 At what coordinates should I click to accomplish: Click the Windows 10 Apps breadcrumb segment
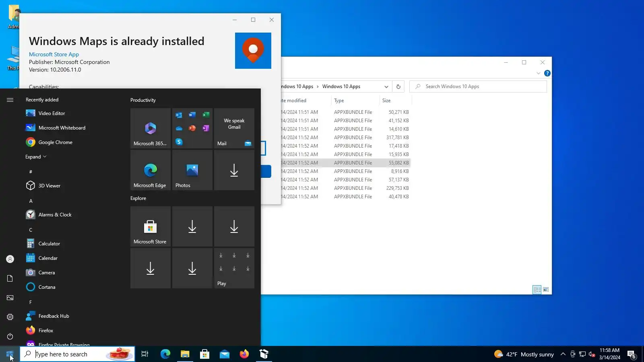pos(341,86)
